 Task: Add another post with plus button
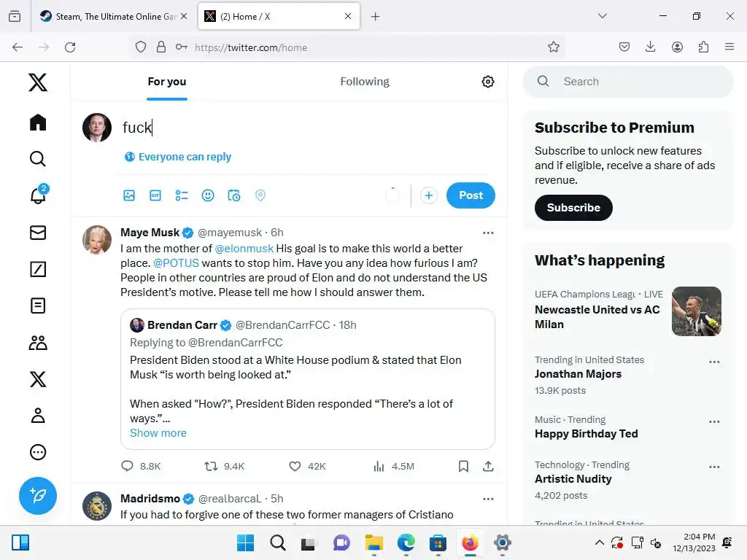[429, 195]
